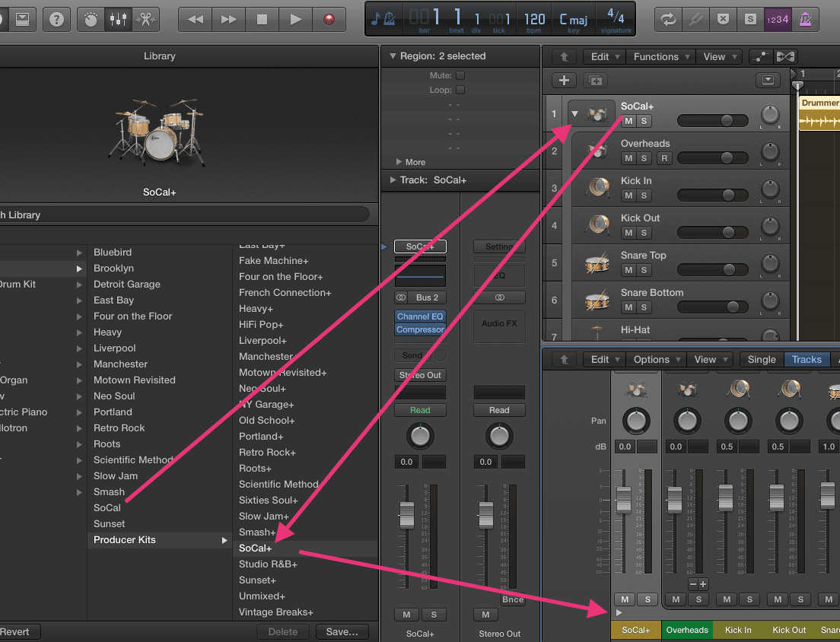Click the SoCal+ track pan knob
The width and height of the screenshot is (840, 642).
coord(770,115)
